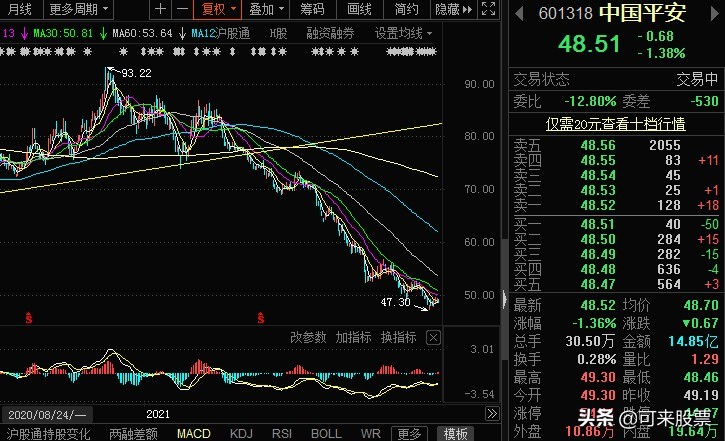
Task: Click the MA30:50.81 indicator label
Action: pos(63,33)
